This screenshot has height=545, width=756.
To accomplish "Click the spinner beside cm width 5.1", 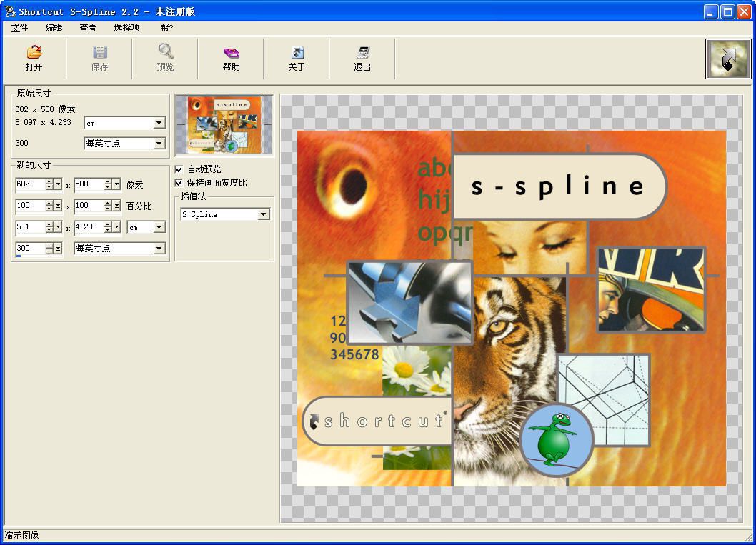I will (49, 227).
